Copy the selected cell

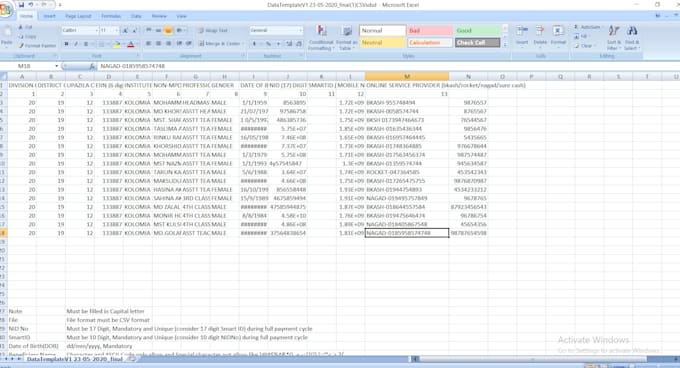pos(26,36)
